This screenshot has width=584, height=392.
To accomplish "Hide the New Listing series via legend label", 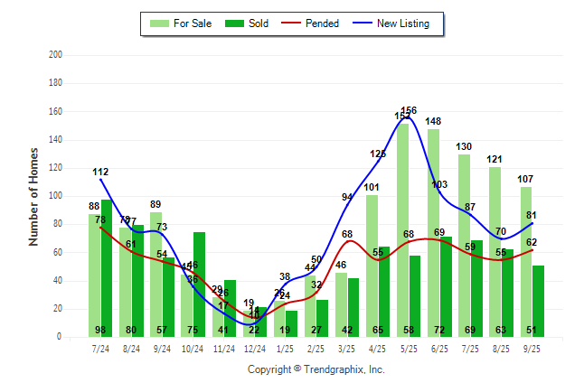I will tap(402, 23).
